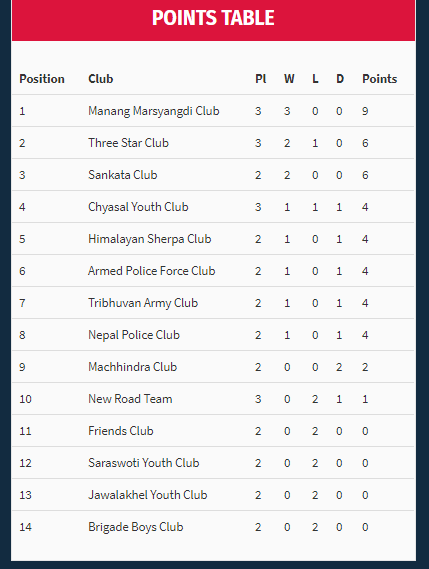Click the Pl column header
The height and width of the screenshot is (569, 429).
(261, 79)
